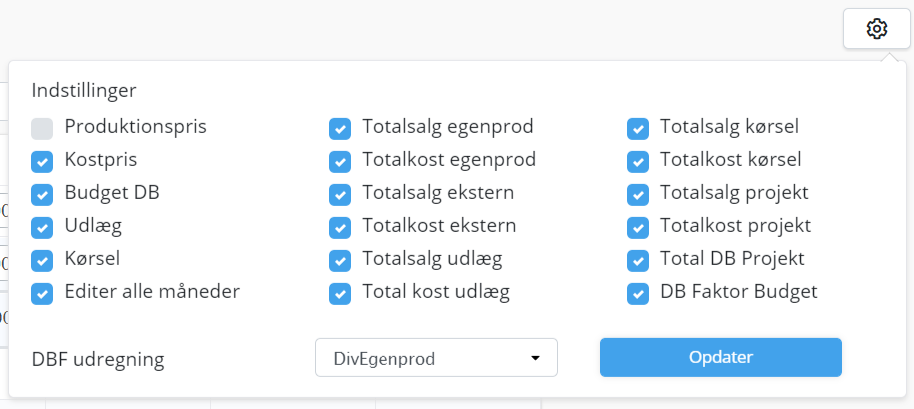Toggle Totalsalg kørsel checkbox

pyautogui.click(x=638, y=129)
